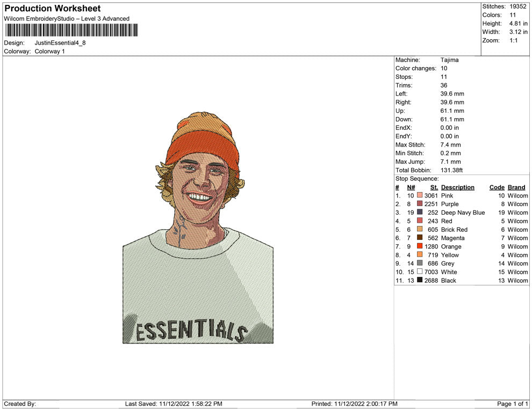Click the 'Magenta' description text
532x409 pixels.
tap(452, 238)
